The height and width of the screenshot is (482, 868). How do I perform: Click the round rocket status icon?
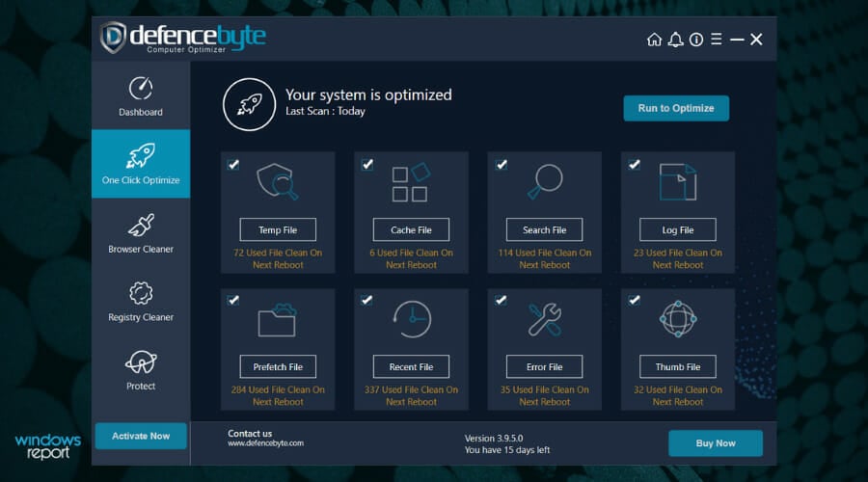[x=249, y=104]
